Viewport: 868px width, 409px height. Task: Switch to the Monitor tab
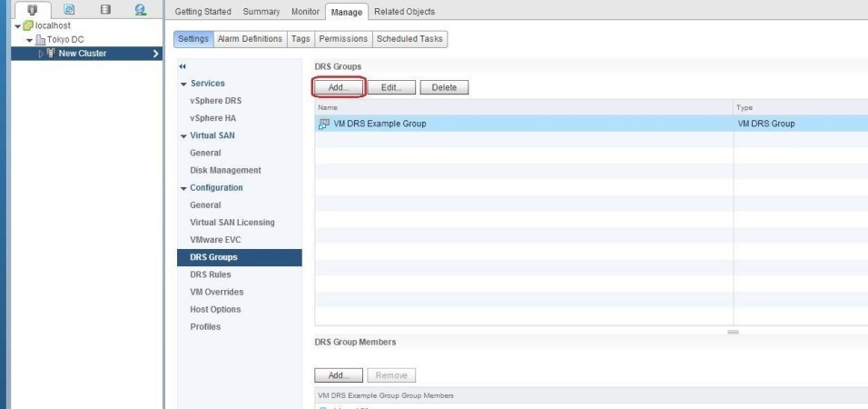(305, 12)
